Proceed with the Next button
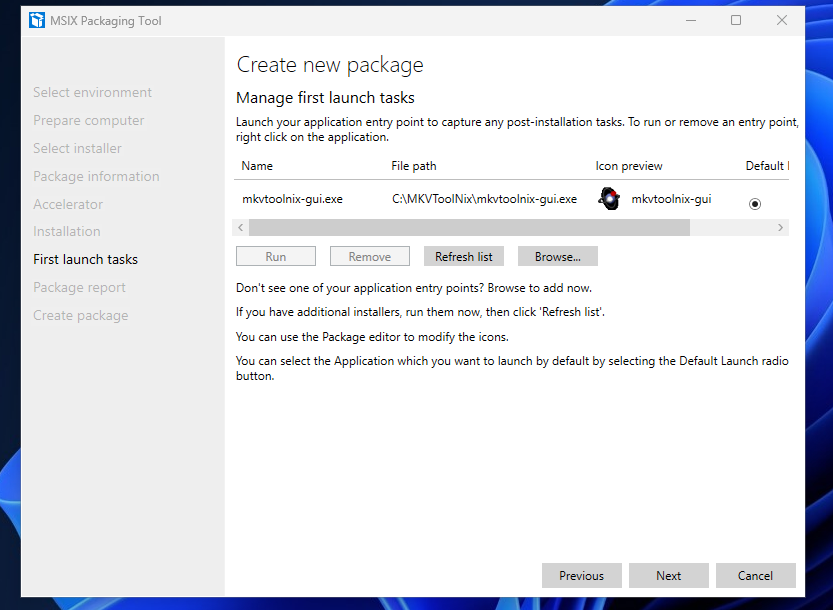Viewport: 833px width, 610px height. point(669,575)
